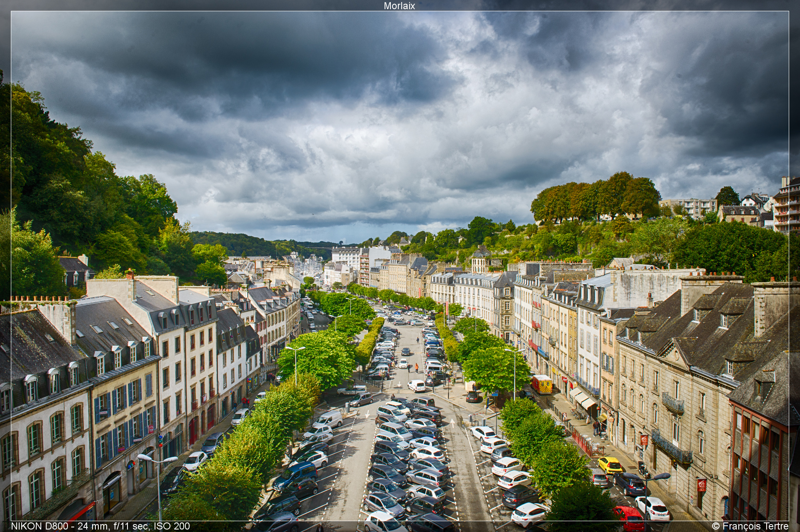The image size is (800, 532).
Task: Click the "NIKON D800 - 24 mm, f/11 sec, ISO 200" caption
Action: 100,526
